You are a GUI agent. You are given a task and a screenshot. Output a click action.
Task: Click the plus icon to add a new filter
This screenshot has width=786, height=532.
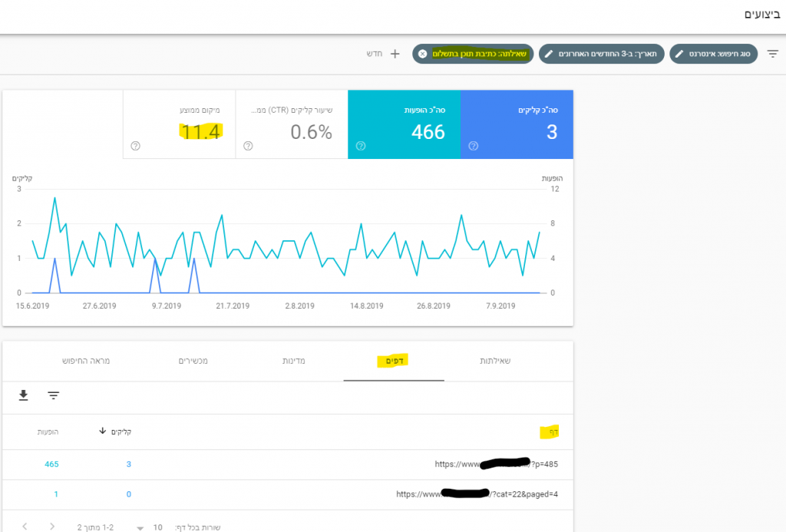pyautogui.click(x=395, y=54)
